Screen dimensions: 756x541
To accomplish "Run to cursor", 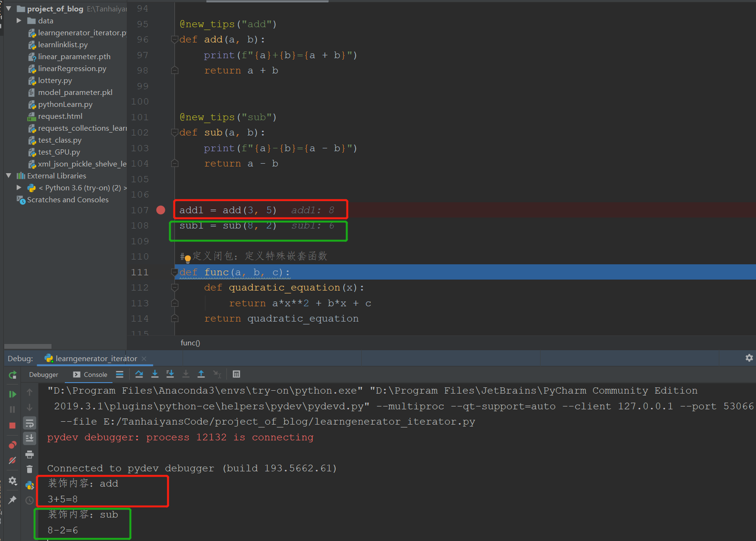I will tap(217, 375).
